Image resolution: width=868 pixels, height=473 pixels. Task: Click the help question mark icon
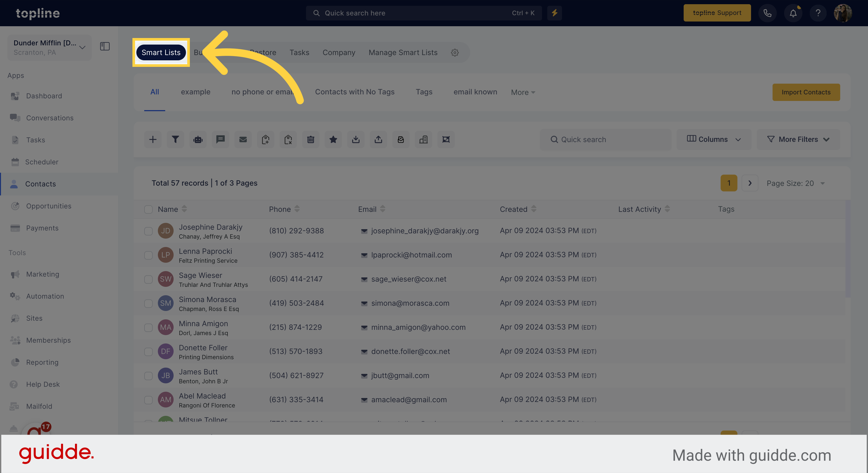coord(818,13)
